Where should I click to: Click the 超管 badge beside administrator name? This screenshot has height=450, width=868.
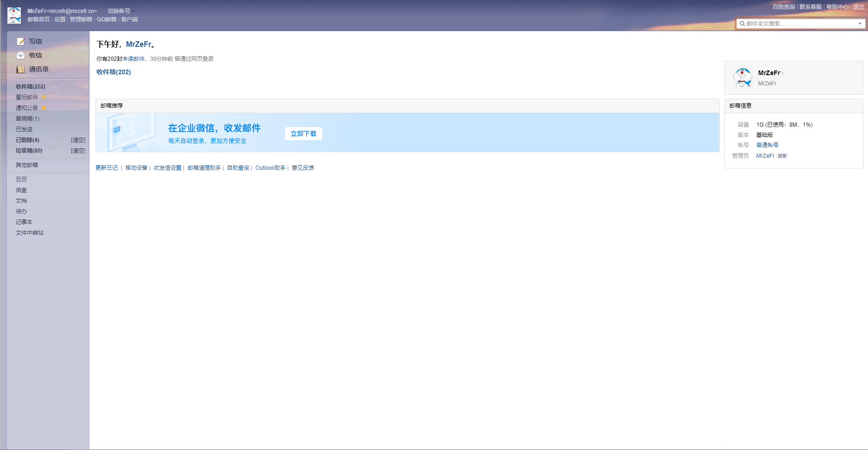(x=782, y=156)
